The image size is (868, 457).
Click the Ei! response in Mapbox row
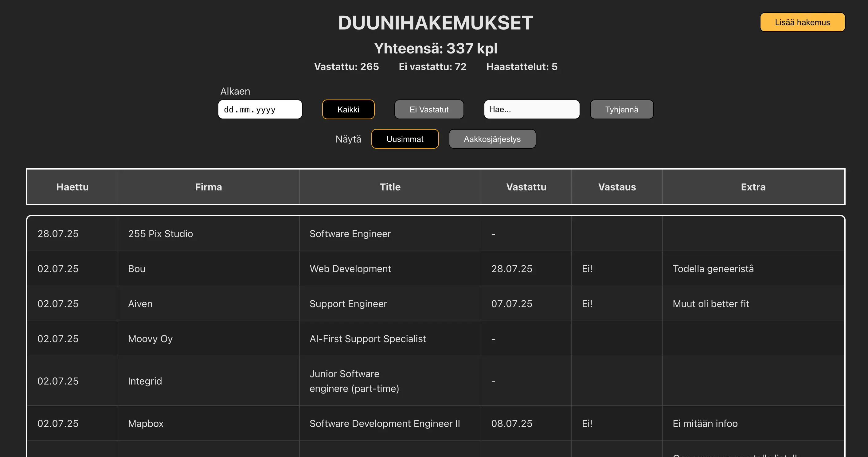tap(587, 423)
